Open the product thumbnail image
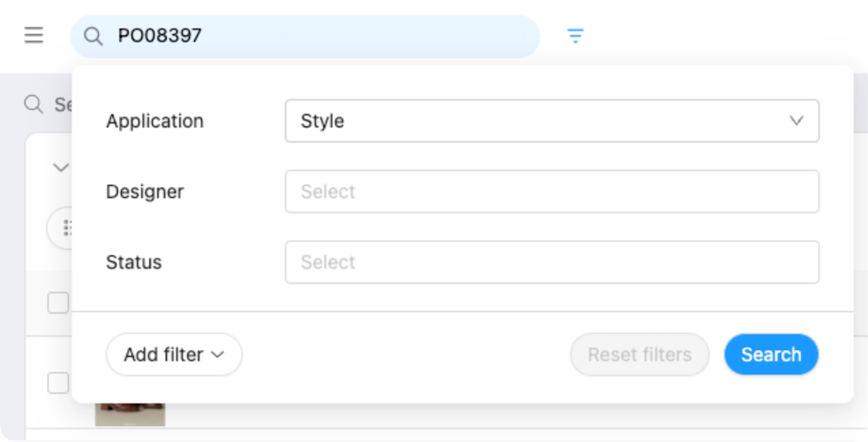Viewport: 868px width, 442px height. [130, 414]
